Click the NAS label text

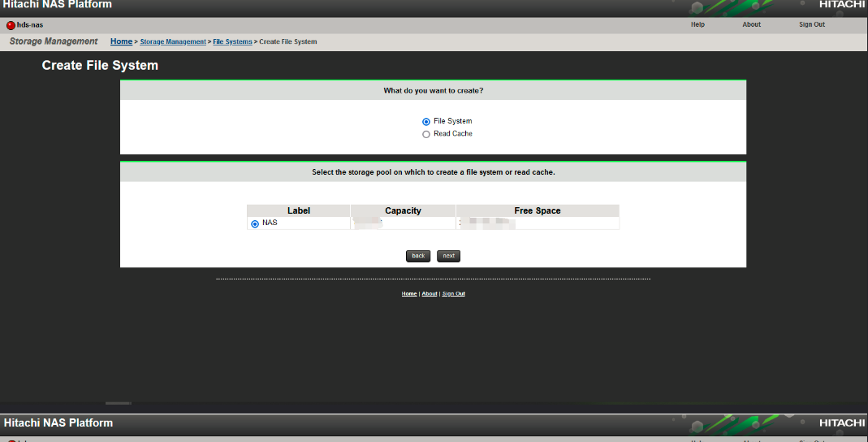pos(270,223)
